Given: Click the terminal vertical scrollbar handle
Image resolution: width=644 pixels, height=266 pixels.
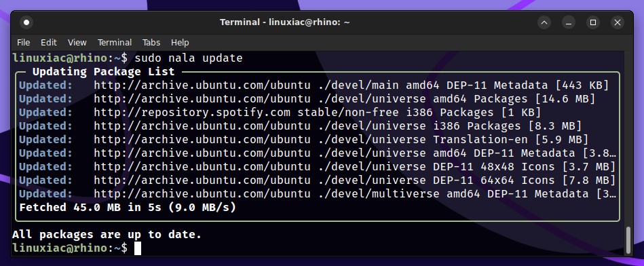Looking at the screenshot, I should click(x=628, y=240).
